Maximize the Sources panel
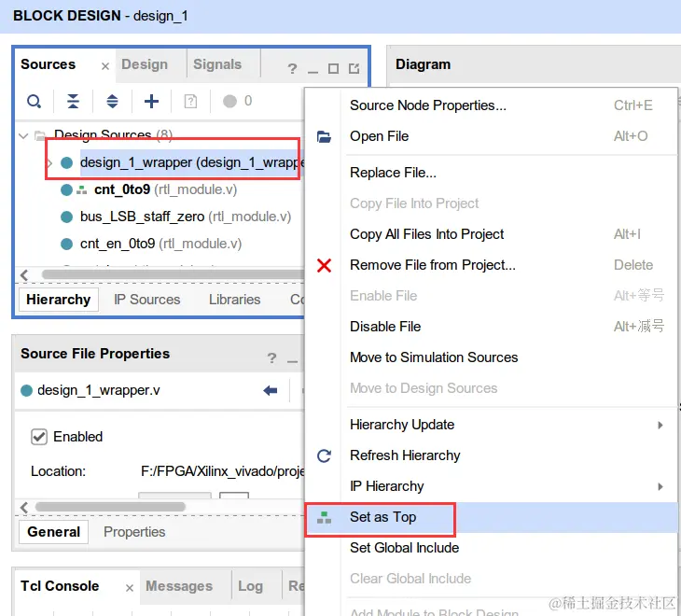The width and height of the screenshot is (681, 616). (333, 69)
